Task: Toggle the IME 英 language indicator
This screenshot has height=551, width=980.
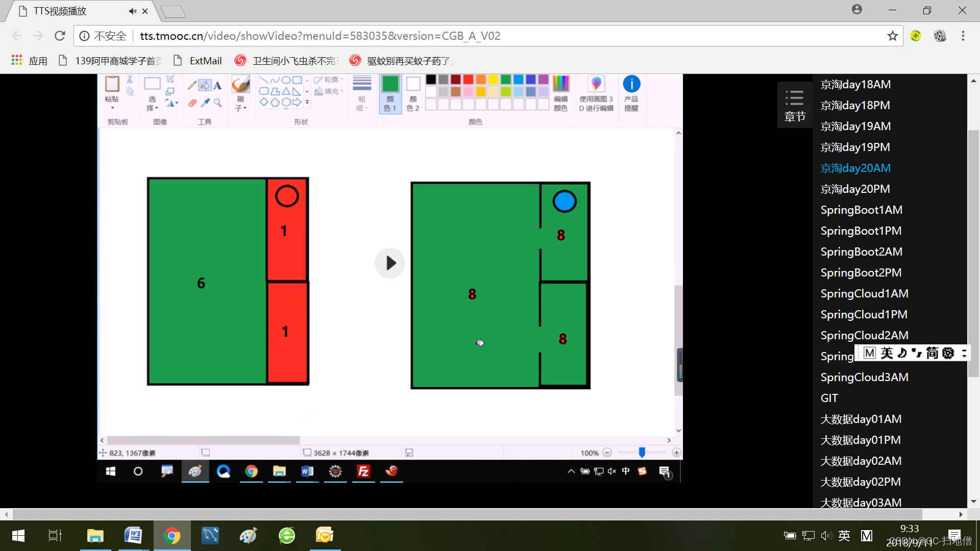Action: pyautogui.click(x=844, y=536)
